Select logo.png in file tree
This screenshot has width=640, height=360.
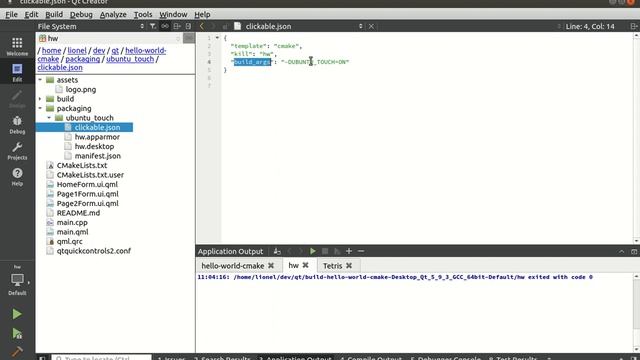pyautogui.click(x=81, y=89)
